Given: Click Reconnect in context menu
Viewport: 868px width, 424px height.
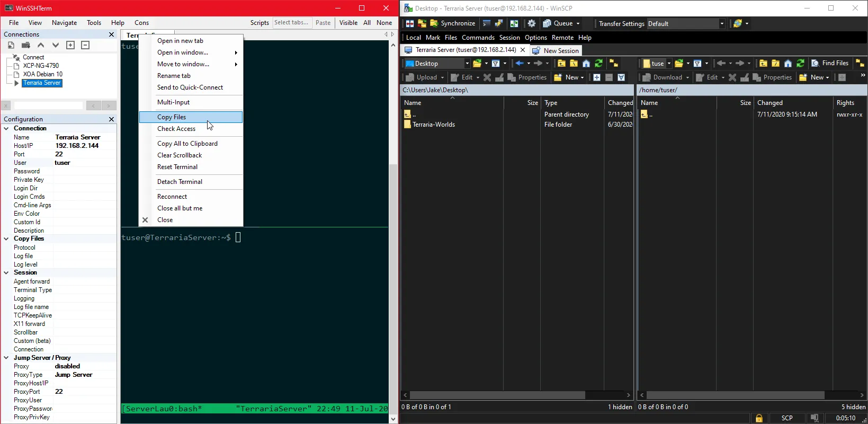Looking at the screenshot, I should [191, 197].
